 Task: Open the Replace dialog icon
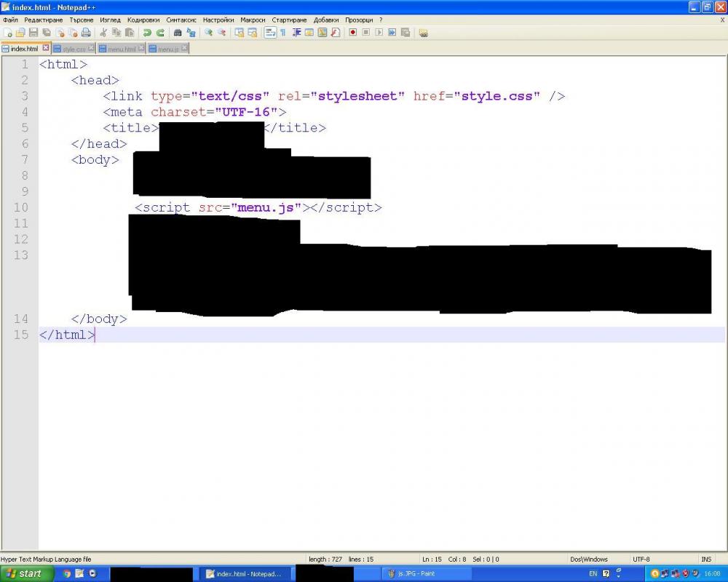tap(191, 33)
